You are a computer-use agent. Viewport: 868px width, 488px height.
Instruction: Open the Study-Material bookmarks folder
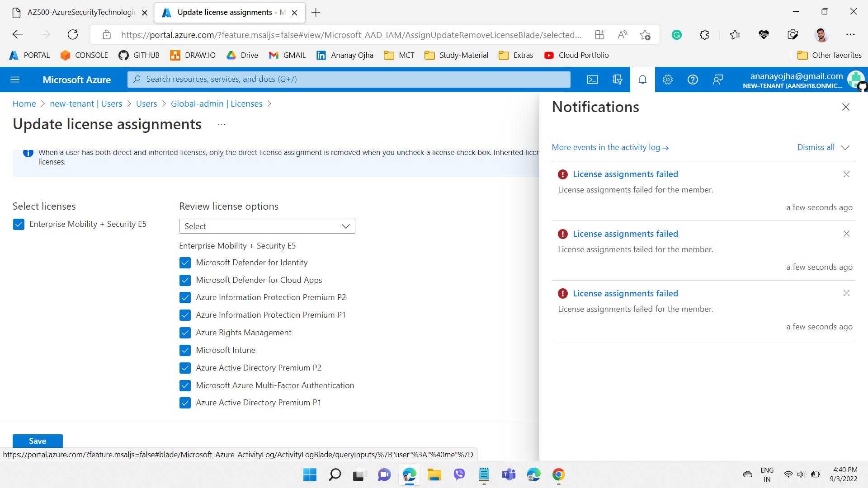click(x=457, y=55)
